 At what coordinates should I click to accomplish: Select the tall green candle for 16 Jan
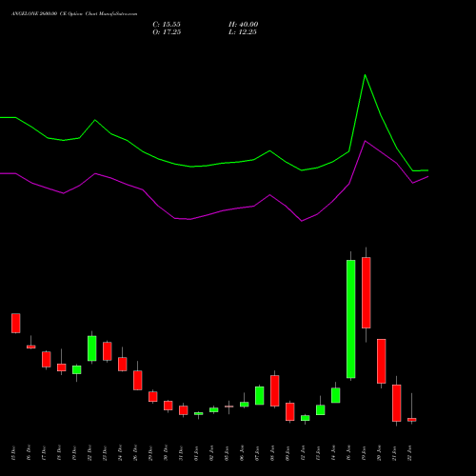click(x=350, y=319)
